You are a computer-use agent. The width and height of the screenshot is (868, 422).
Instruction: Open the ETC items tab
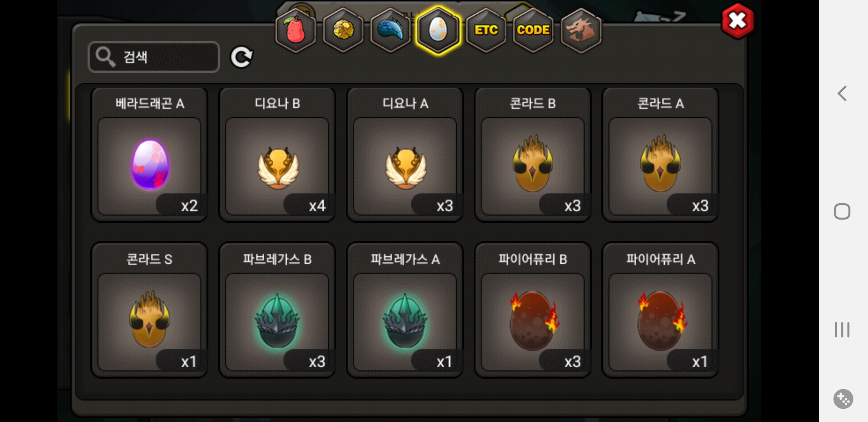pos(486,30)
